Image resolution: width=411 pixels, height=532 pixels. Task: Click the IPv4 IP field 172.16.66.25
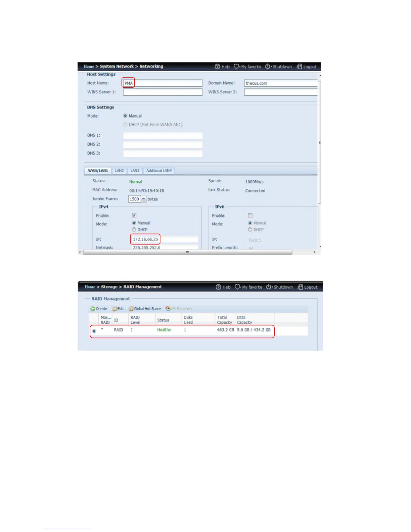click(165, 239)
